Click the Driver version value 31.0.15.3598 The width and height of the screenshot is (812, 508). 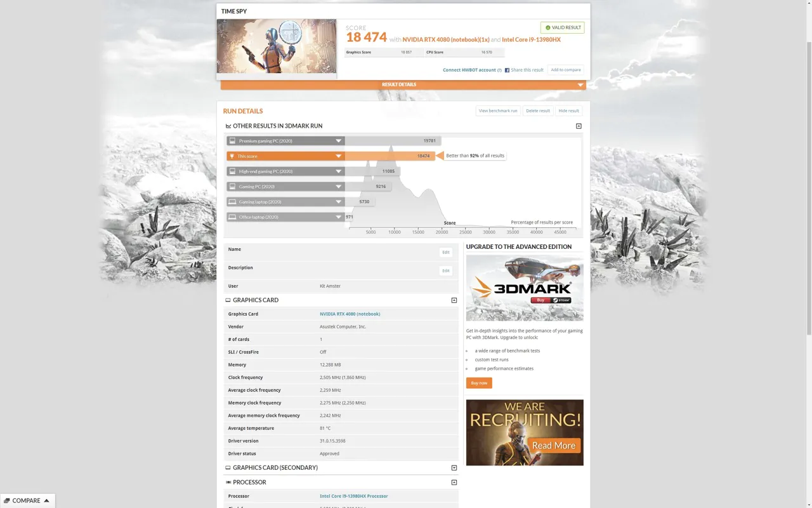[x=332, y=441]
